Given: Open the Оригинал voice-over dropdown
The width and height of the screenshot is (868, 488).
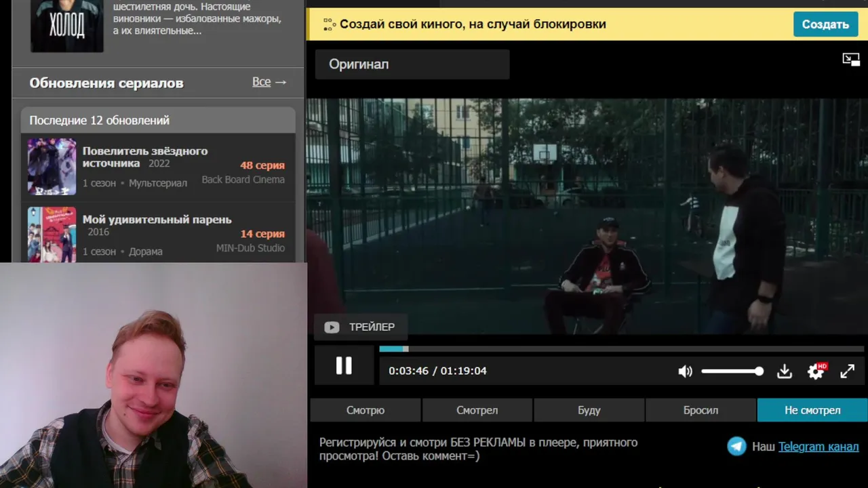Looking at the screenshot, I should tap(412, 64).
